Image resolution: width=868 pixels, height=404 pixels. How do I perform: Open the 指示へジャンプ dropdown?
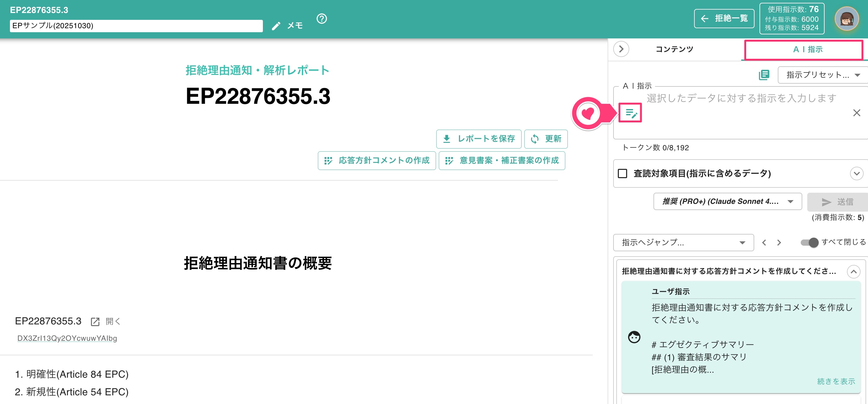(x=683, y=242)
